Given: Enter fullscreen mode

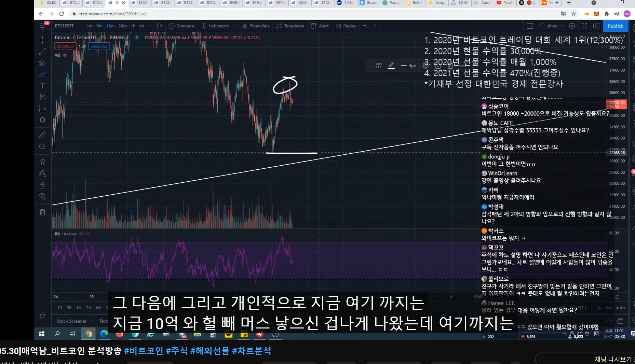Looking at the screenshot, I should pyautogui.click(x=584, y=26).
